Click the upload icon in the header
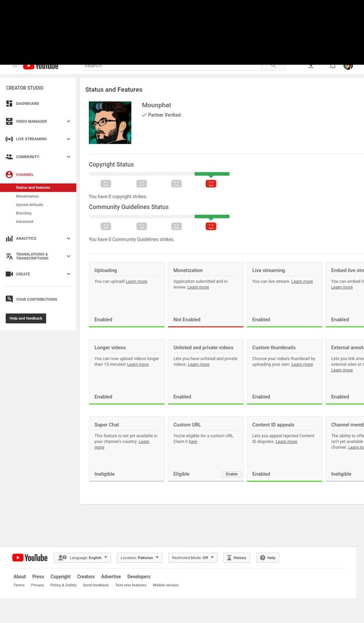This screenshot has height=623, width=364. [x=311, y=66]
